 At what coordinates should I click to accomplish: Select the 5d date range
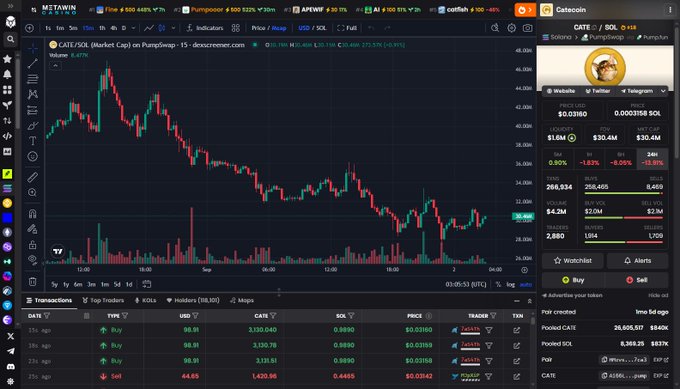(117, 284)
